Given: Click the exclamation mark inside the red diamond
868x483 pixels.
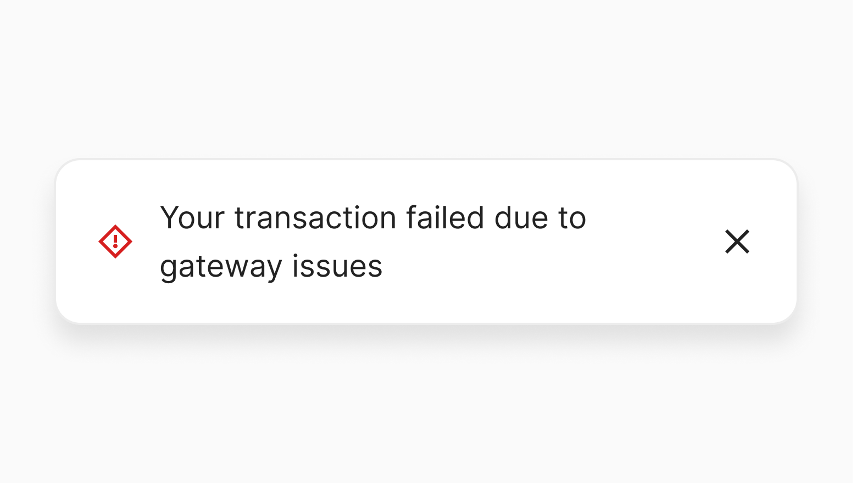Looking at the screenshot, I should [x=115, y=241].
